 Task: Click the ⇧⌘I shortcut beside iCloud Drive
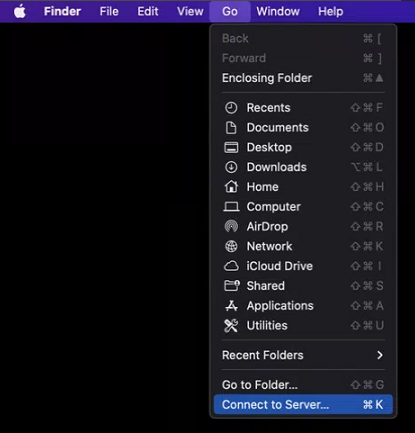pos(366,266)
